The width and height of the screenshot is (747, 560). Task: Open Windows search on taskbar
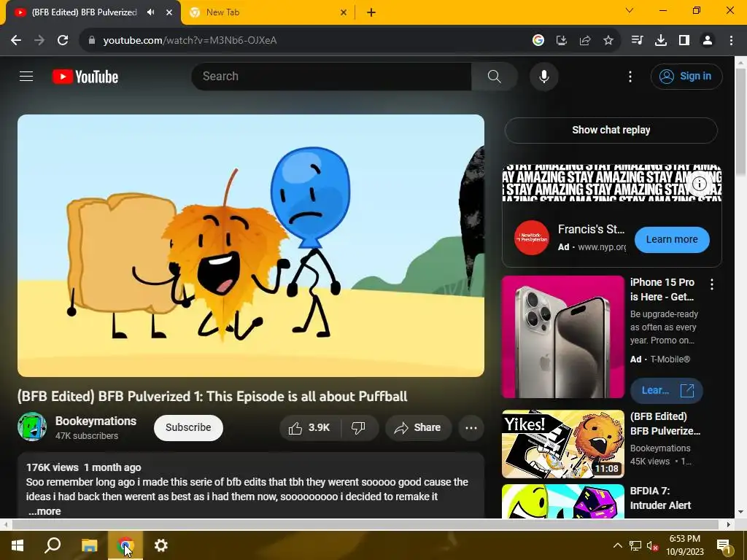point(53,545)
